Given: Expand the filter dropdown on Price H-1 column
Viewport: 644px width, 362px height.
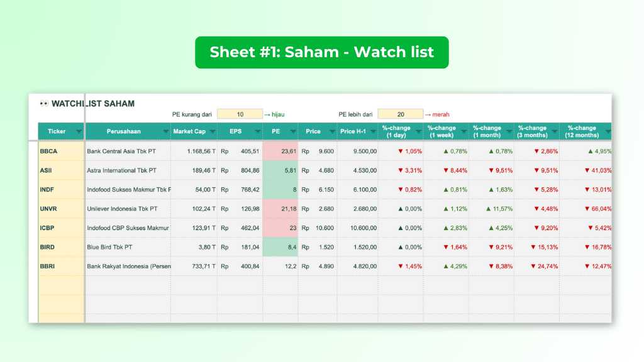Looking at the screenshot, I should 373,131.
